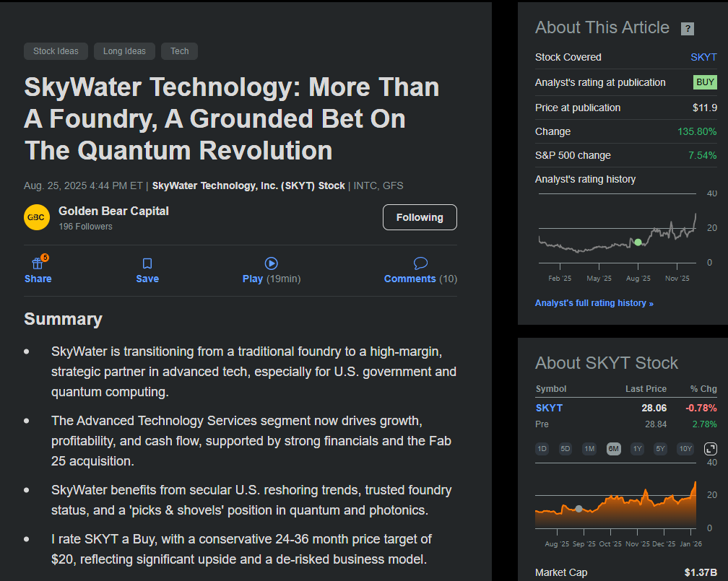Click gray marker dot on SKYT chart
This screenshot has width=728, height=581.
click(x=578, y=509)
